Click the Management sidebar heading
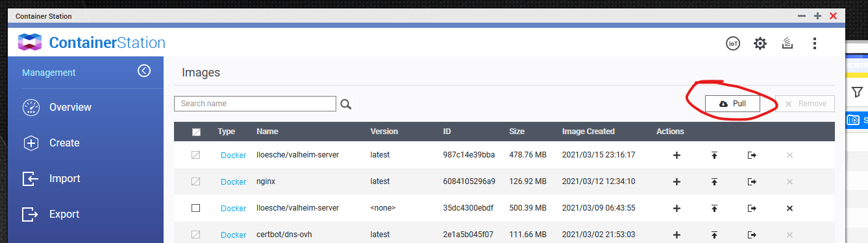The width and height of the screenshot is (868, 243). (49, 73)
